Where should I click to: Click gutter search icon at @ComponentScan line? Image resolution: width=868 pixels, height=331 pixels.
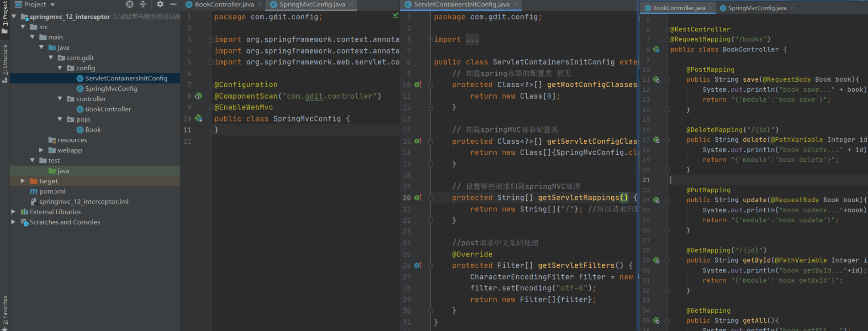coord(198,96)
